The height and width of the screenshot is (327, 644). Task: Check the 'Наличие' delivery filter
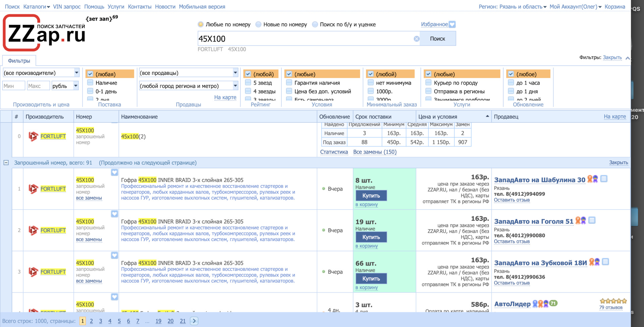pyautogui.click(x=90, y=83)
